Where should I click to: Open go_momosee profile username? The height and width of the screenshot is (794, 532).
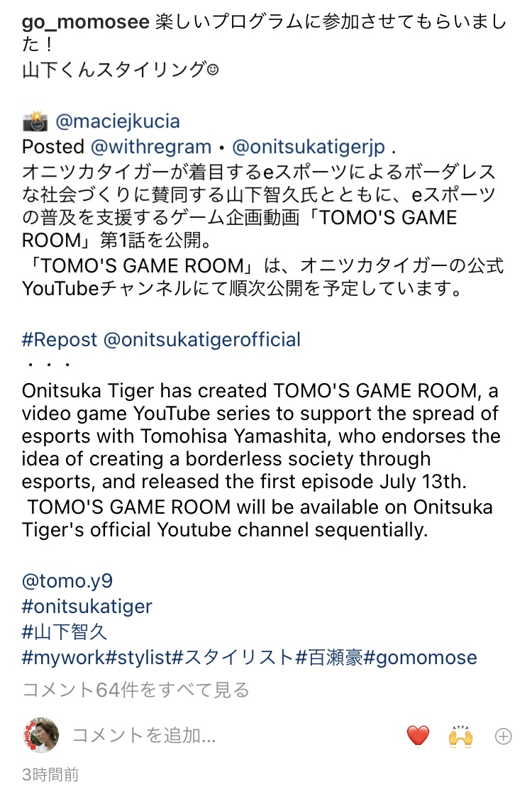[87, 22]
